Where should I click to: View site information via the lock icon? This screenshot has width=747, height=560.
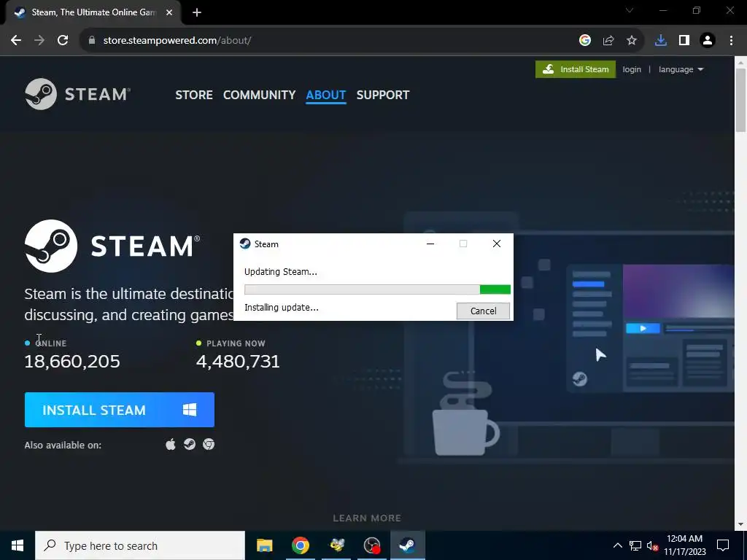[x=92, y=41]
